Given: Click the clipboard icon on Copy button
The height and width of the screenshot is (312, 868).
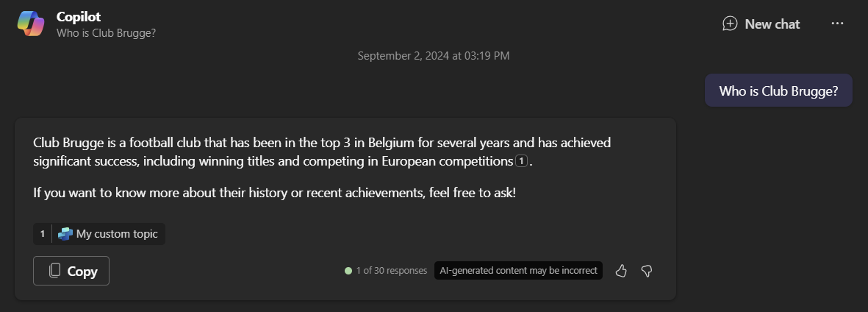Looking at the screenshot, I should pos(54,271).
